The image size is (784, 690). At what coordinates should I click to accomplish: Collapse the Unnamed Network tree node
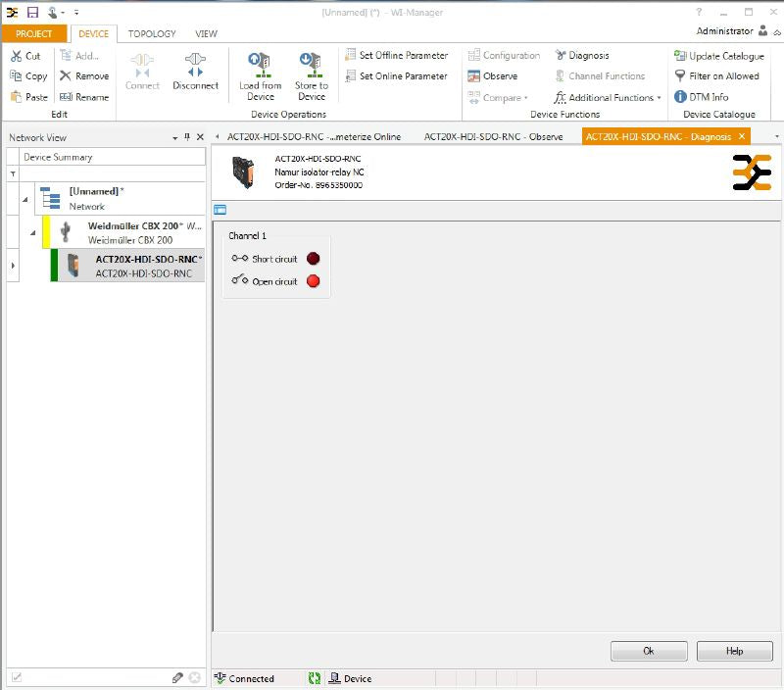(24, 199)
